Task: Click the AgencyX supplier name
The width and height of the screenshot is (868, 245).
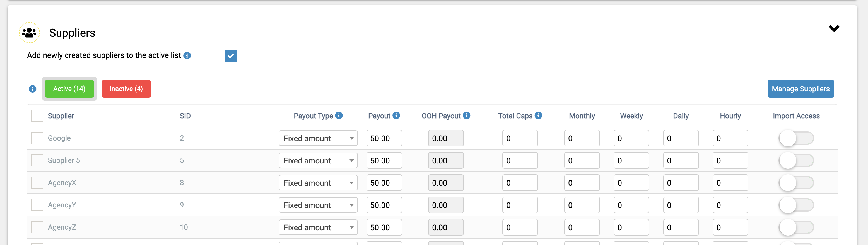Action: click(x=62, y=182)
